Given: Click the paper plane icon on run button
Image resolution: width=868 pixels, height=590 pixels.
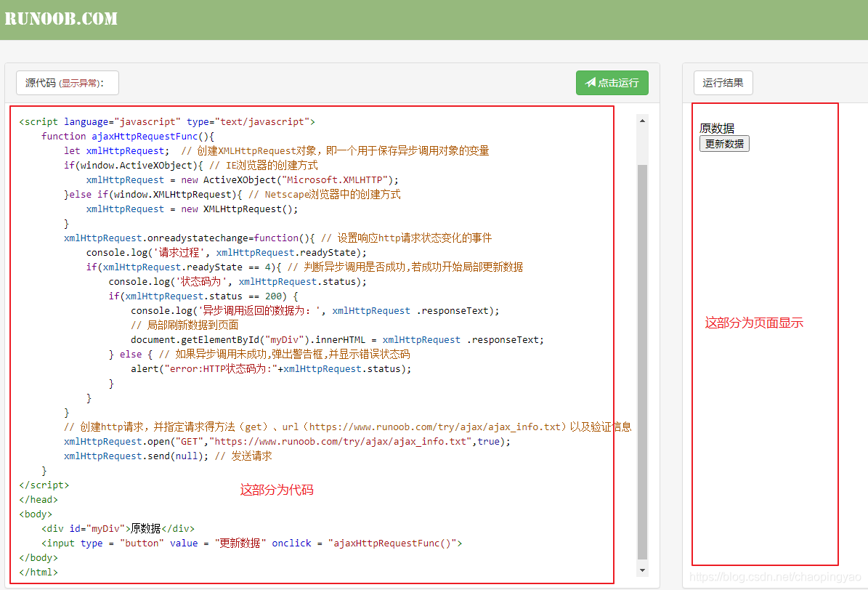Looking at the screenshot, I should [x=591, y=83].
